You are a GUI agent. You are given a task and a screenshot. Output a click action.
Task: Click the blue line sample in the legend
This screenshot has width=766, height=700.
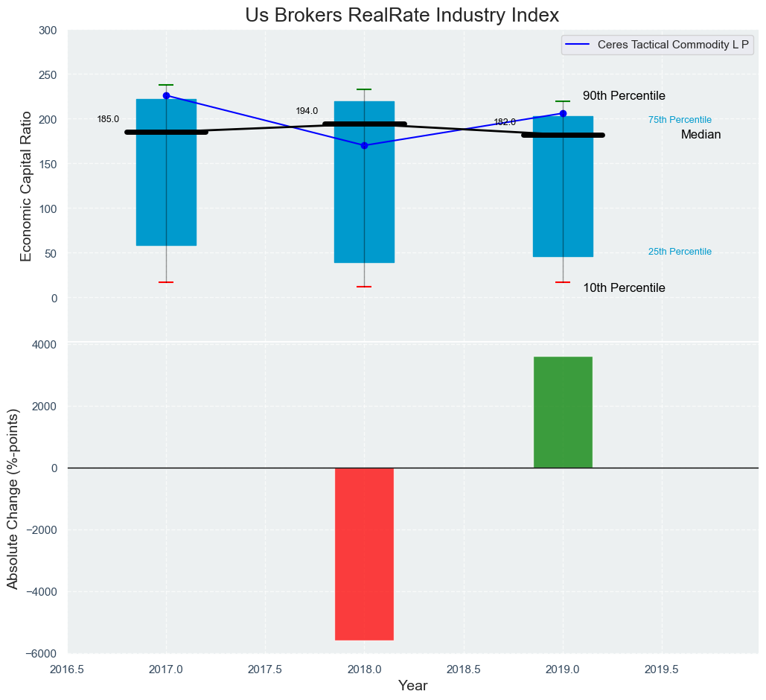click(x=578, y=45)
